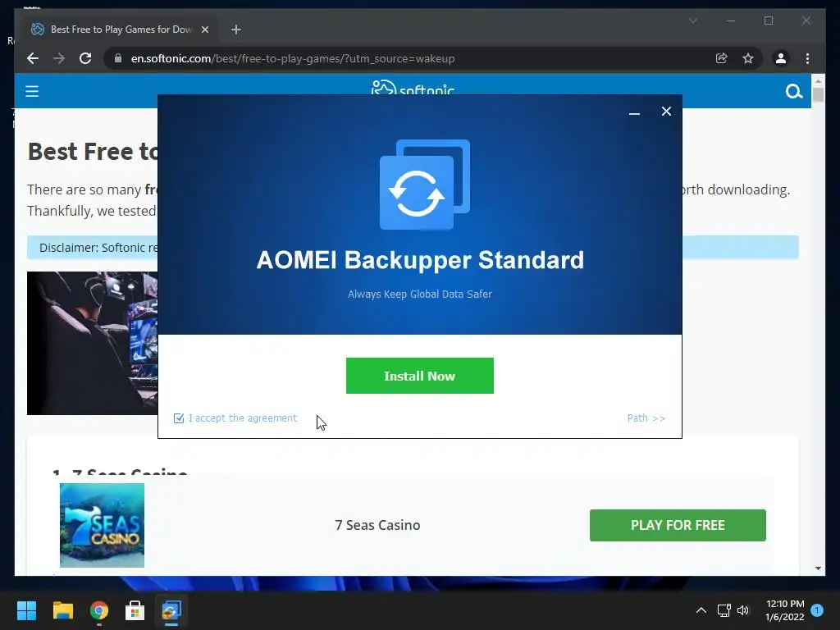This screenshot has height=630, width=840.
Task: Minimize the AOMEI installer dialog
Action: [x=634, y=112]
